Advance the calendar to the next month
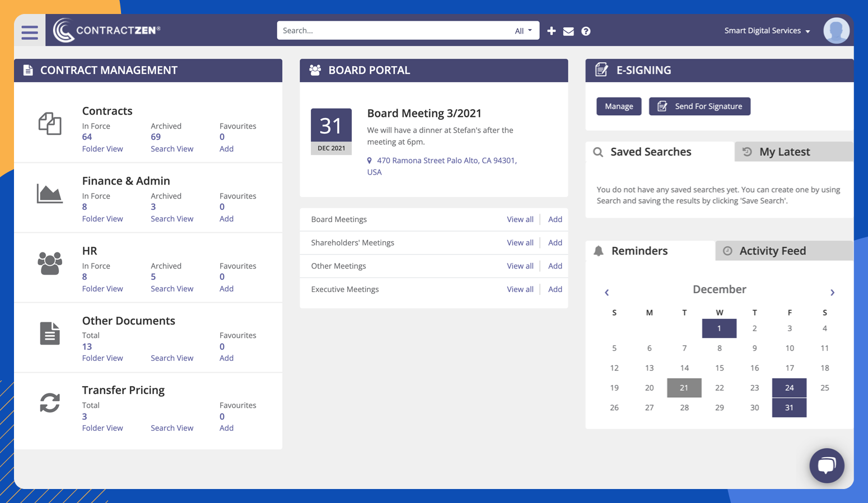The width and height of the screenshot is (868, 503). tap(832, 292)
